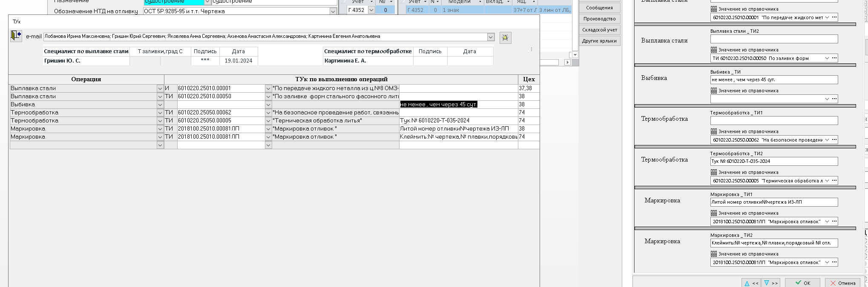Open code dropdown for 6010220.25050.00005
The width and height of the screenshot is (868, 287).
pos(268,121)
